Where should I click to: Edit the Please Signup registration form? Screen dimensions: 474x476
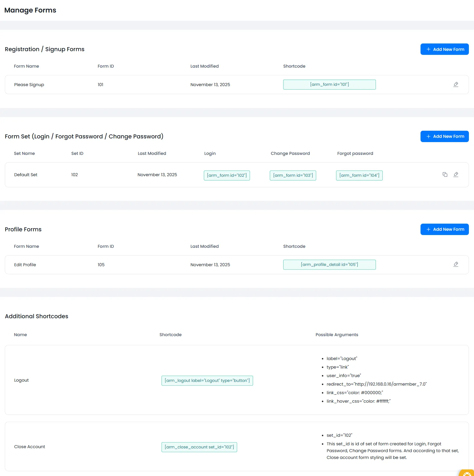point(456,84)
